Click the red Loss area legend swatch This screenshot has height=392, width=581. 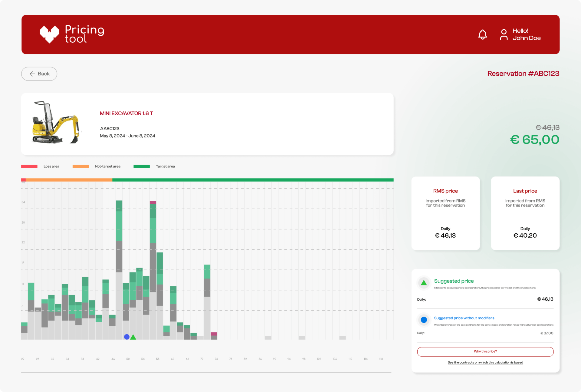tap(29, 166)
